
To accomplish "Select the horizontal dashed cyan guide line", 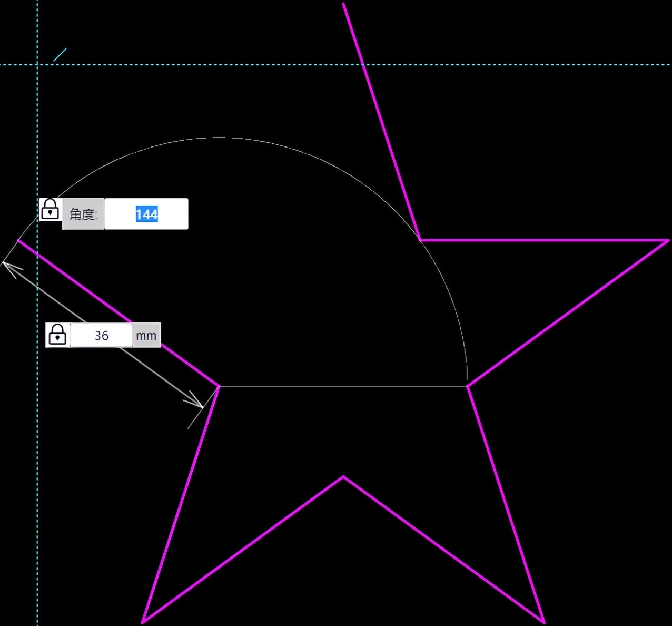I will click(211, 65).
